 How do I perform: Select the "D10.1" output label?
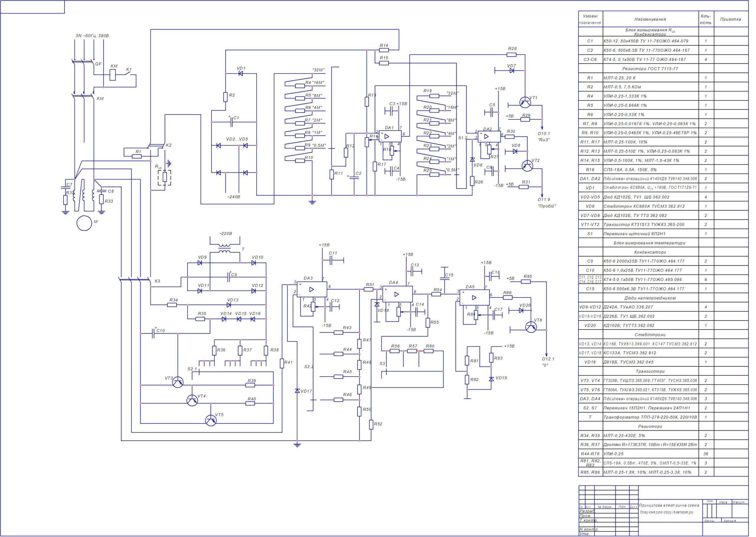click(x=544, y=133)
